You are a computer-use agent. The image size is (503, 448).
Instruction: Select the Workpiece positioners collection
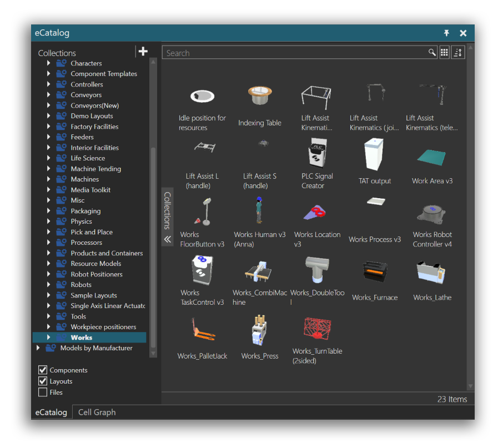pos(103,327)
